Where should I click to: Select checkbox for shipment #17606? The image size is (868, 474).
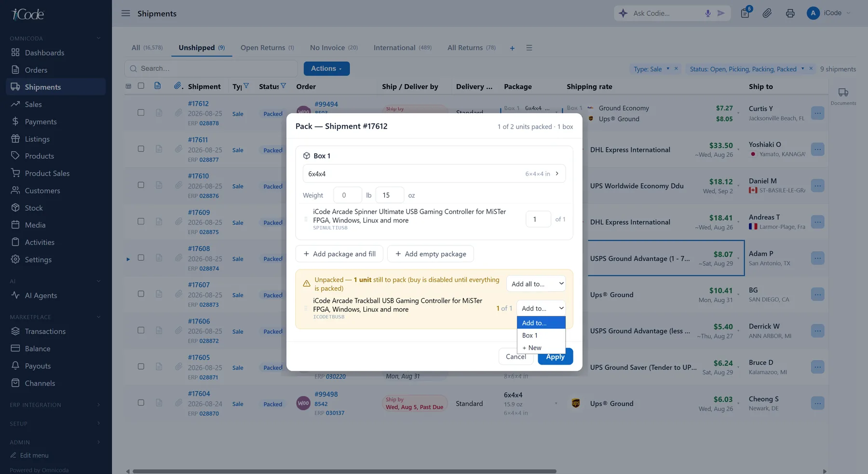tap(141, 330)
